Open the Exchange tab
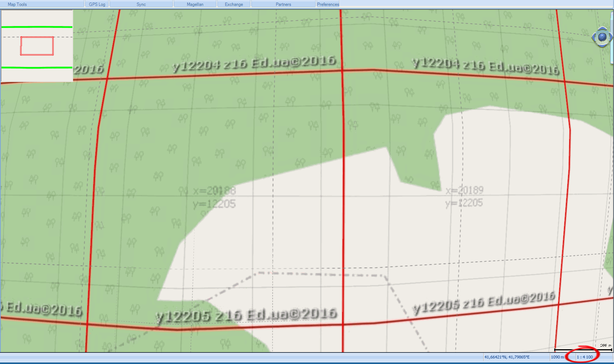Screen dimensions: 614x364 [x=234, y=4]
